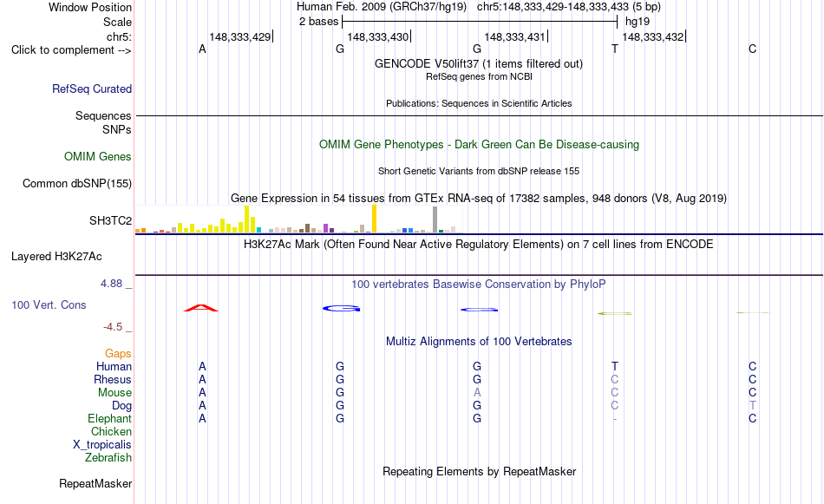Screen dimensions: 824x504
Task: Select the Common dbSNP(155) track label
Action: click(x=77, y=183)
